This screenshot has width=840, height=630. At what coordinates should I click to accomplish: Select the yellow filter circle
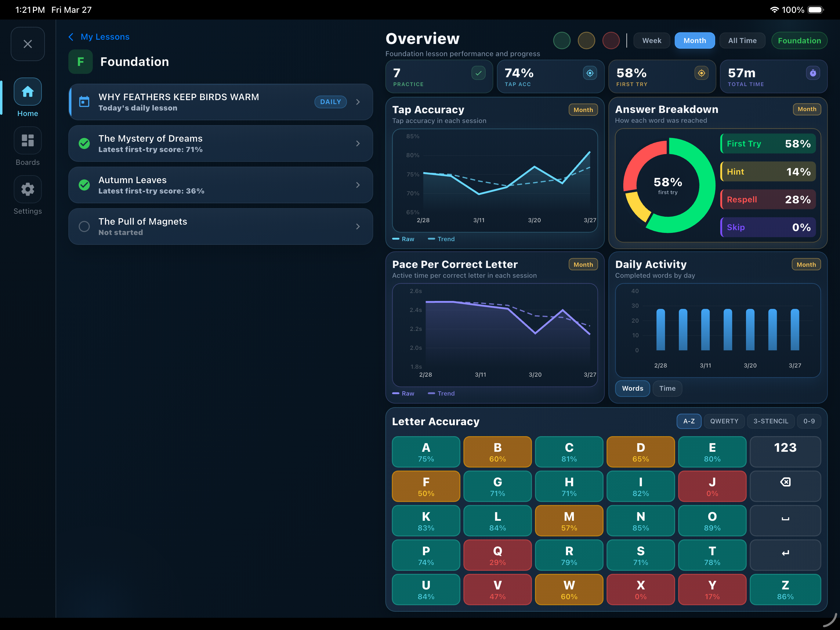[586, 41]
